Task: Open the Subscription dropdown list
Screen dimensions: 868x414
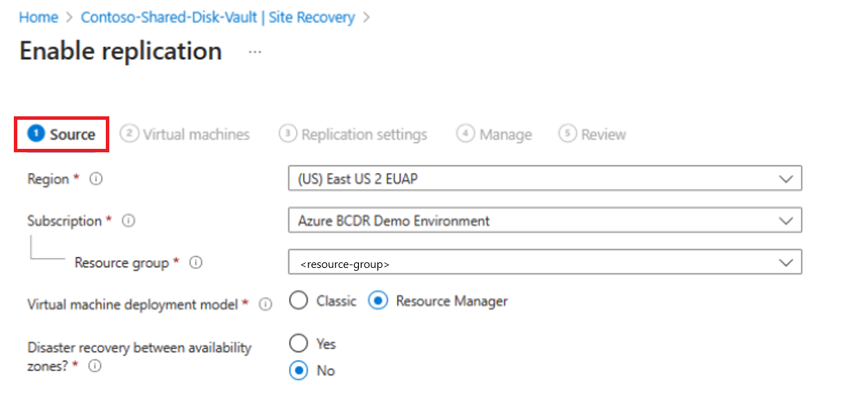Action: click(x=545, y=221)
